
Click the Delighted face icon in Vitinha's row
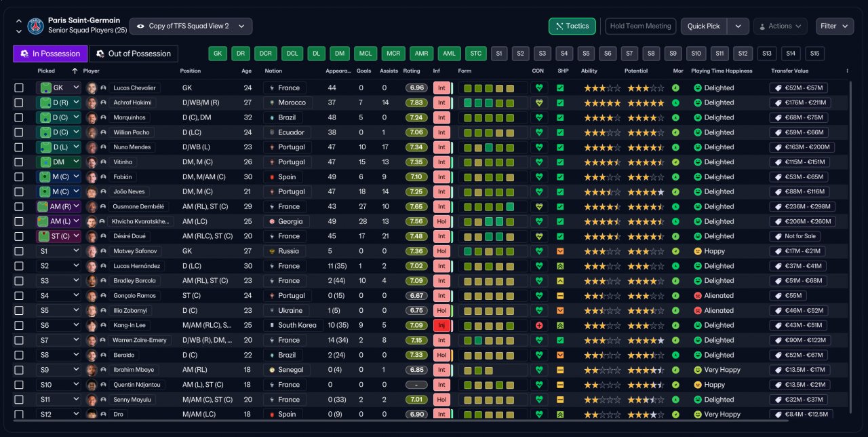697,162
